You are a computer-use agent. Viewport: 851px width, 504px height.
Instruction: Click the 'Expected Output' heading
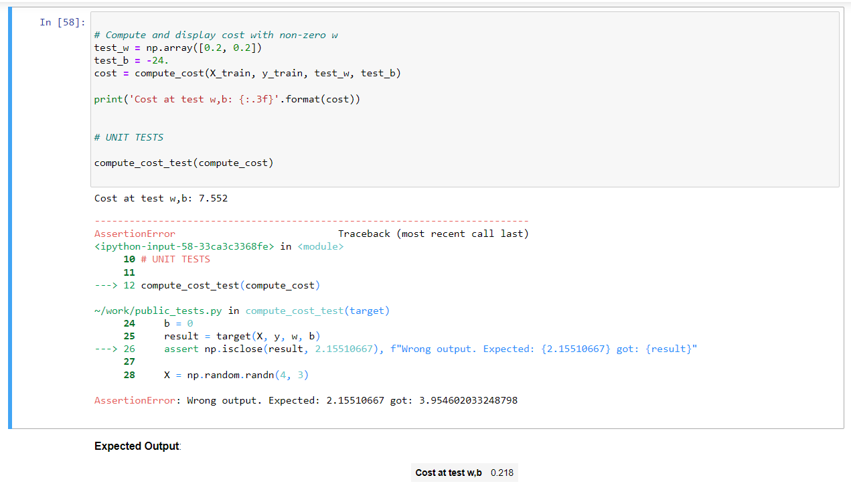(x=137, y=446)
